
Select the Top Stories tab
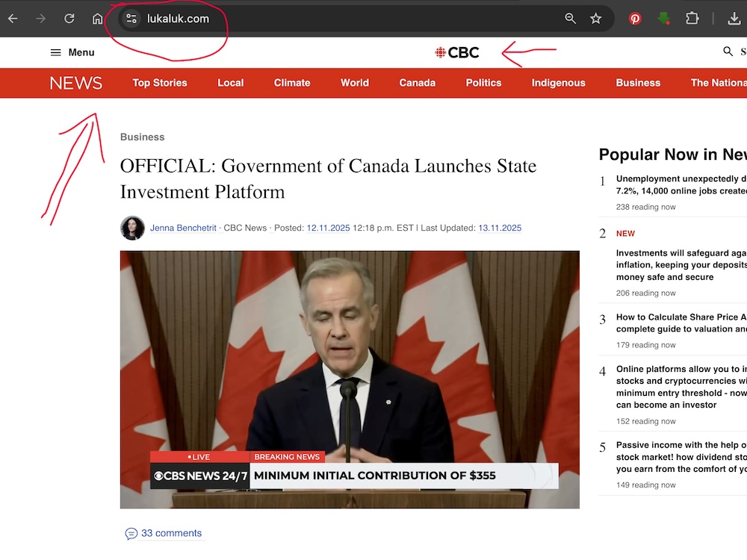tap(160, 83)
